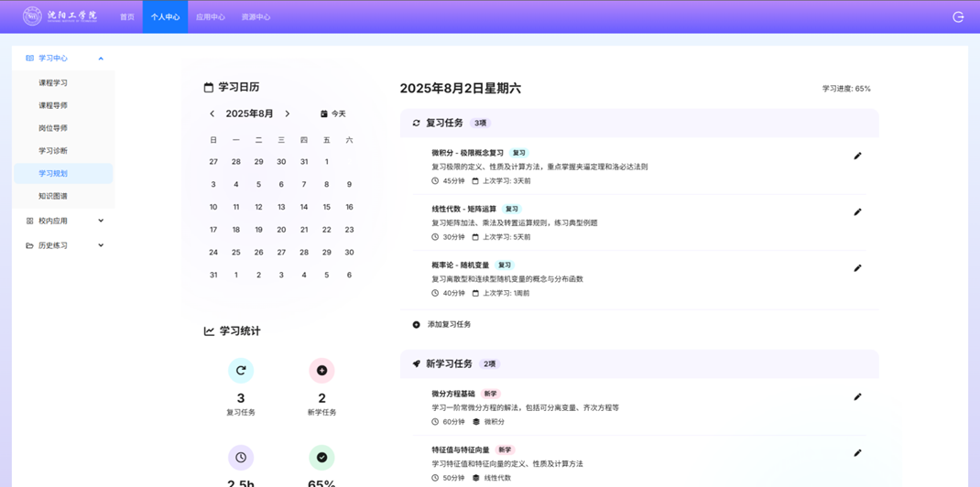980x487 pixels.
Task: Open 知识图谱 in the sidebar
Action: [x=53, y=196]
